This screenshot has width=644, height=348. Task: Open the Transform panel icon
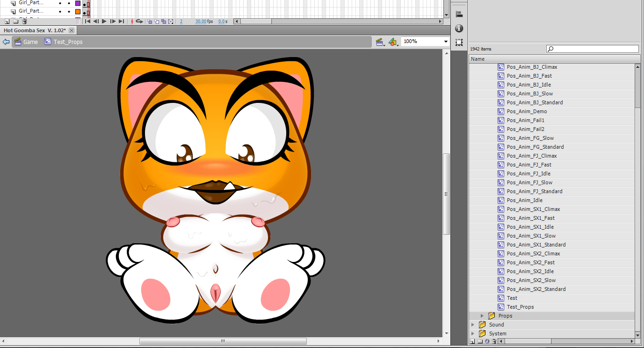click(x=459, y=42)
